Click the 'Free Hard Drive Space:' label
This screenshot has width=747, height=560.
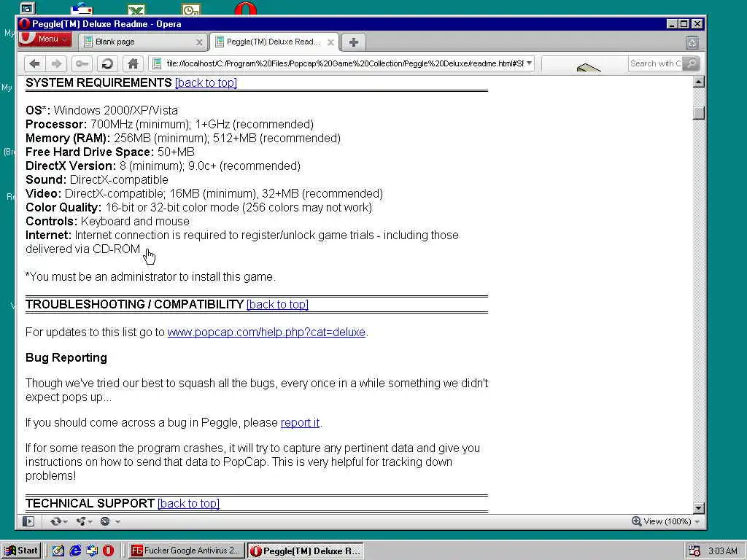90,152
